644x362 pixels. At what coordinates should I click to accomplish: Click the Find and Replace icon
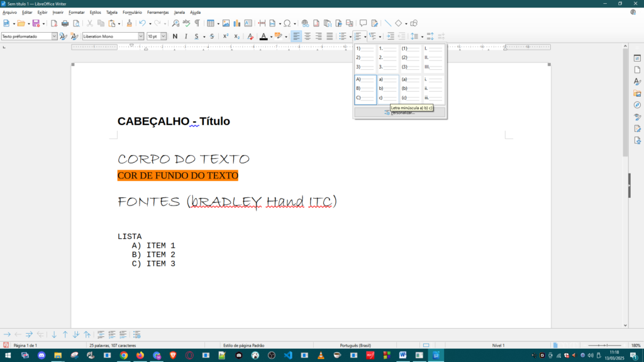pyautogui.click(x=175, y=23)
